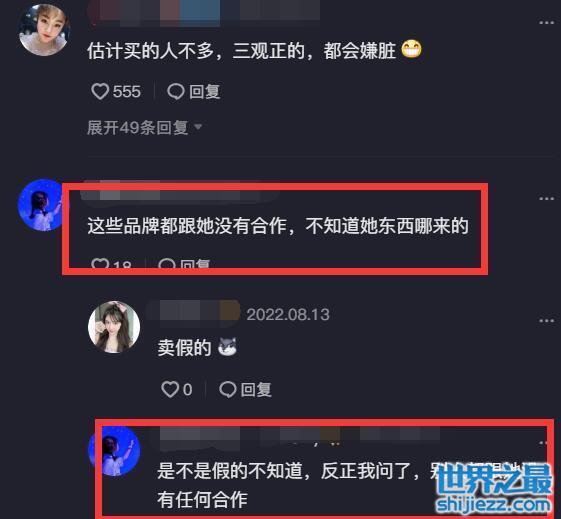The image size is (561, 519).
Task: Click the blurred username of top comment
Action: click(x=204, y=13)
